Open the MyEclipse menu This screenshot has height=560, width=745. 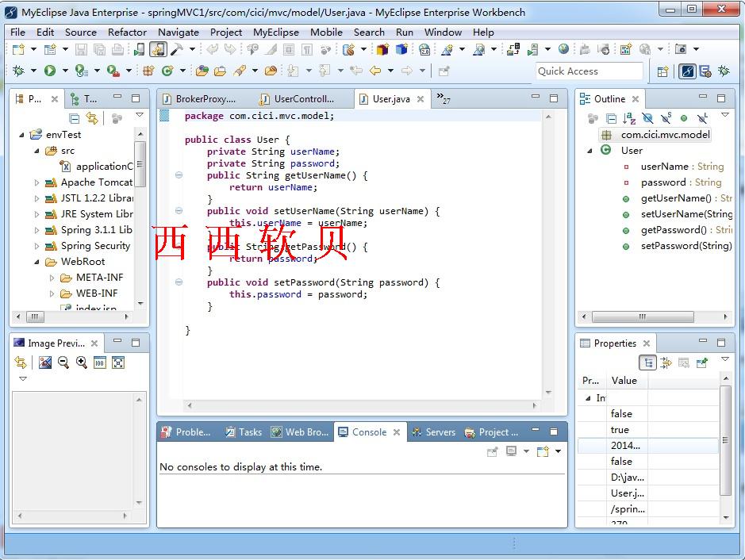coord(275,33)
